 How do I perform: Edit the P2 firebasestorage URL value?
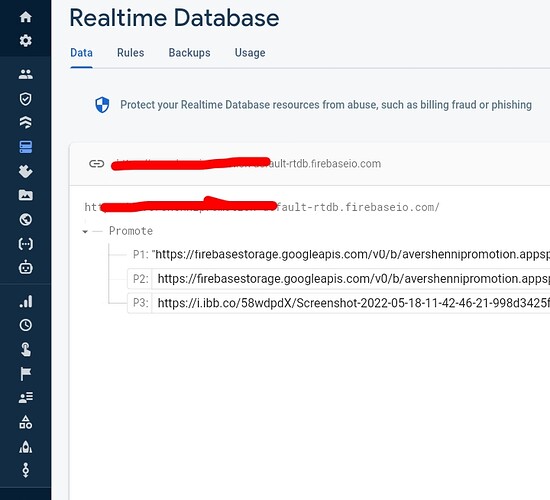point(351,279)
